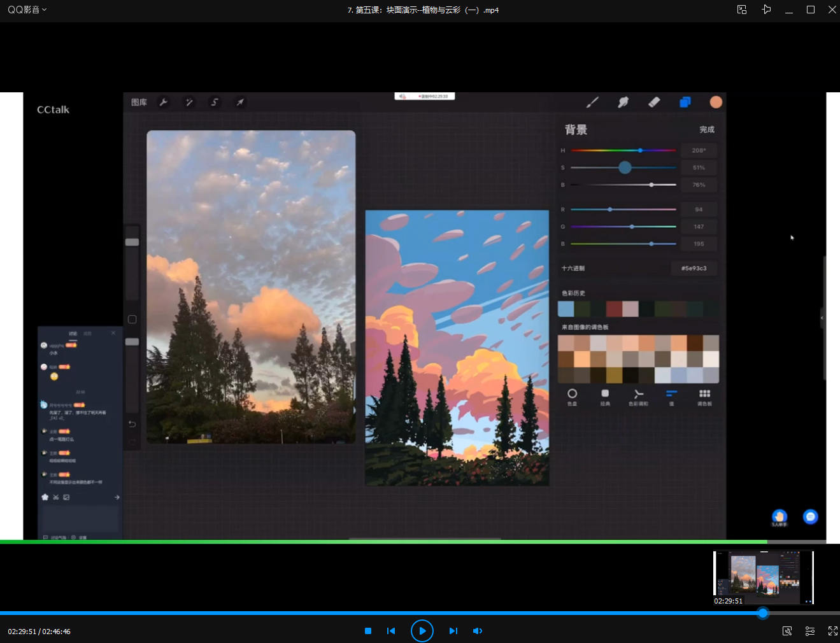Stop video playback

tap(368, 631)
